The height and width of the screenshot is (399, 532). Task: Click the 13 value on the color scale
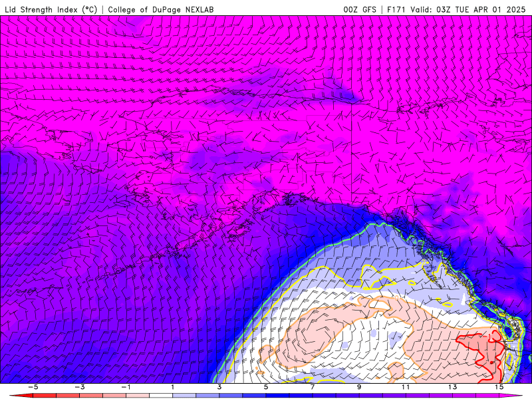click(453, 387)
